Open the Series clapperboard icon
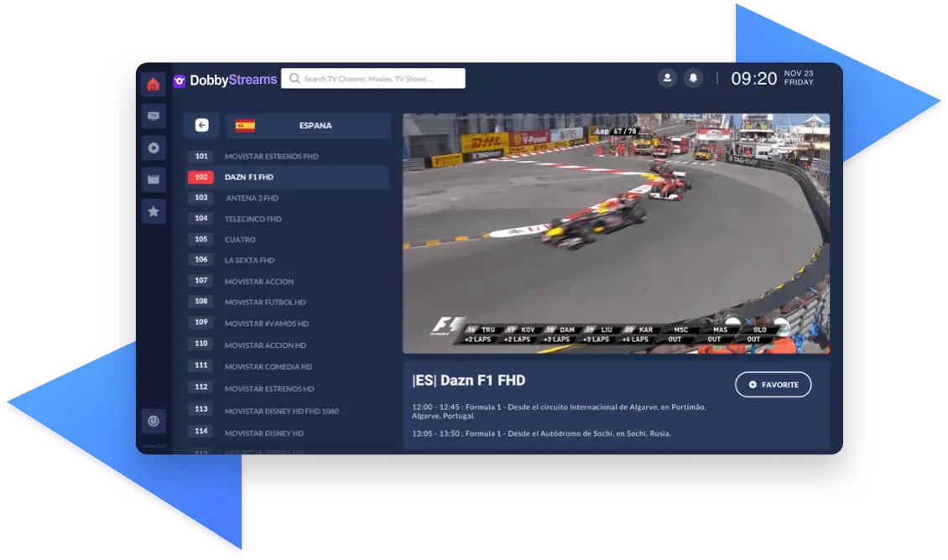 point(154,179)
